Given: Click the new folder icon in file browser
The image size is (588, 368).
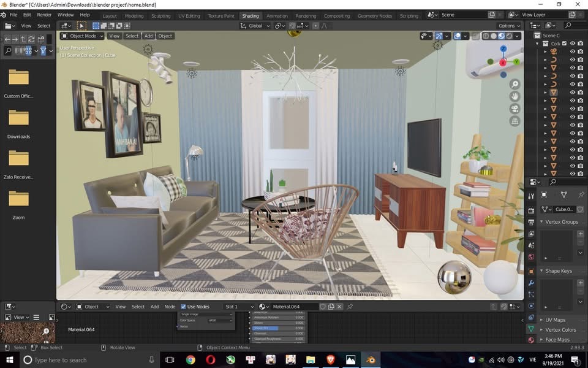Looking at the screenshot, I should pos(42,39).
